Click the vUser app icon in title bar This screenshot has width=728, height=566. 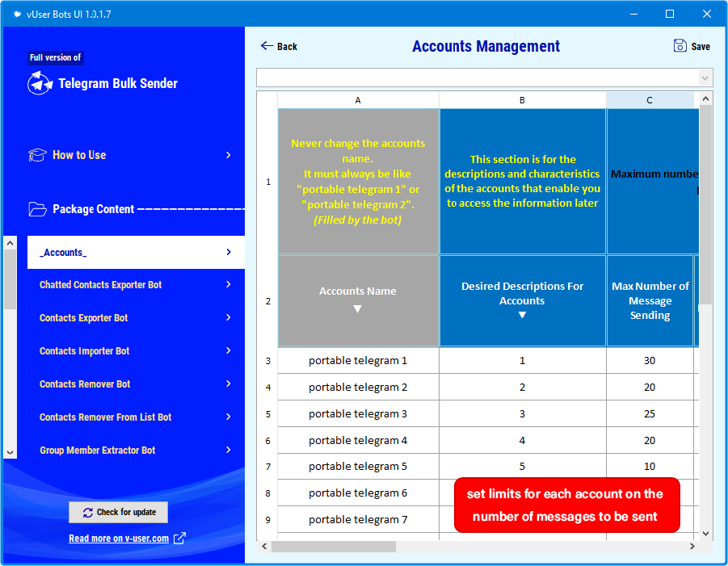pos(17,14)
